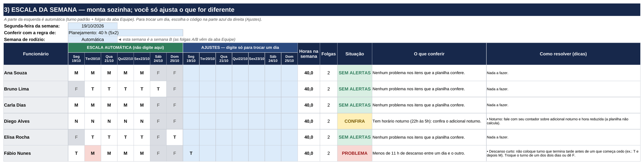Screen dimensions: 644x165
Task: Select SEM ALERTAS status for Elisa Rocha
Action: tap(354, 137)
